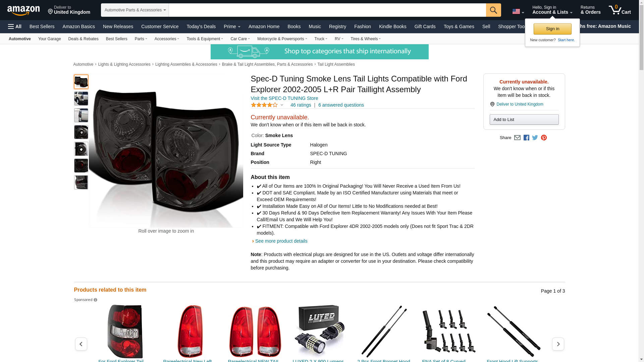The image size is (644, 362).
Task: Go to Amazon home logo
Action: pos(23,10)
